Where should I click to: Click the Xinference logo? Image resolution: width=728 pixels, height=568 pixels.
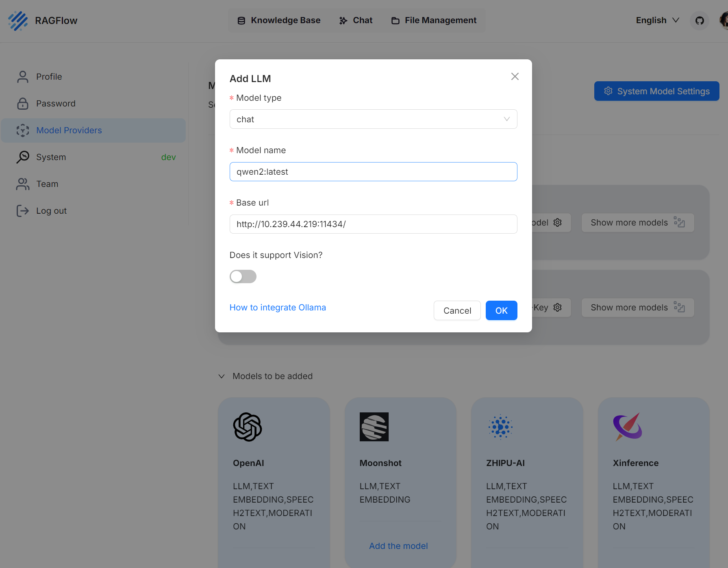(x=628, y=427)
